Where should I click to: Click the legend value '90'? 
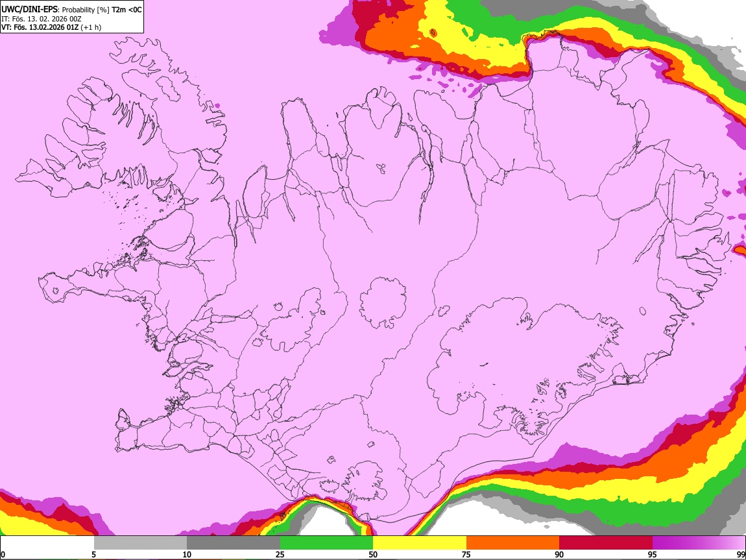coord(559,554)
